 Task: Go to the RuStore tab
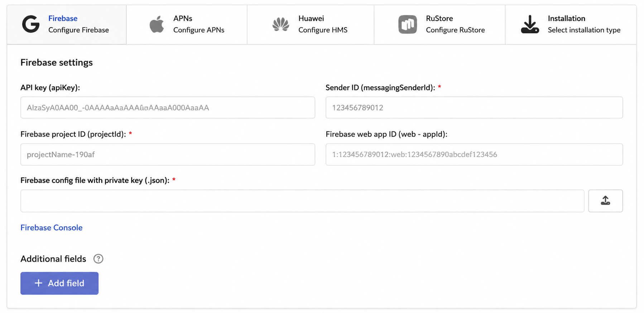click(440, 24)
